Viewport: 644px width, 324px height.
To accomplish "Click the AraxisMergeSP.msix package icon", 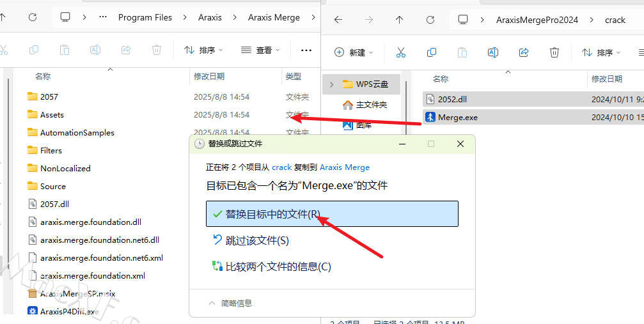I will click(33, 293).
